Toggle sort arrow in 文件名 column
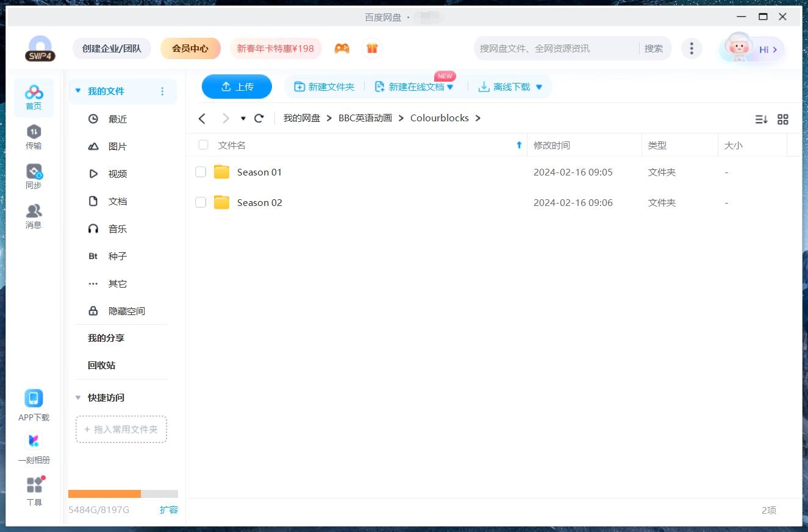This screenshot has height=532, width=808. click(x=519, y=145)
